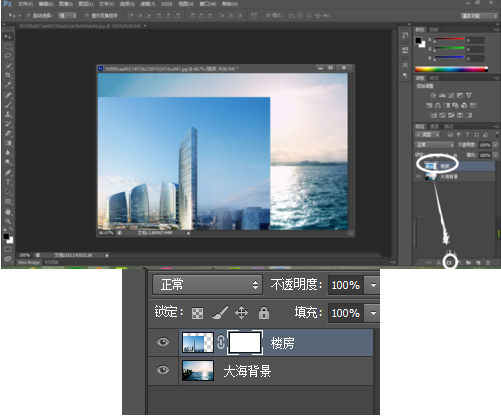
Task: Click the color spectrum ramp bar
Action: 451,69
